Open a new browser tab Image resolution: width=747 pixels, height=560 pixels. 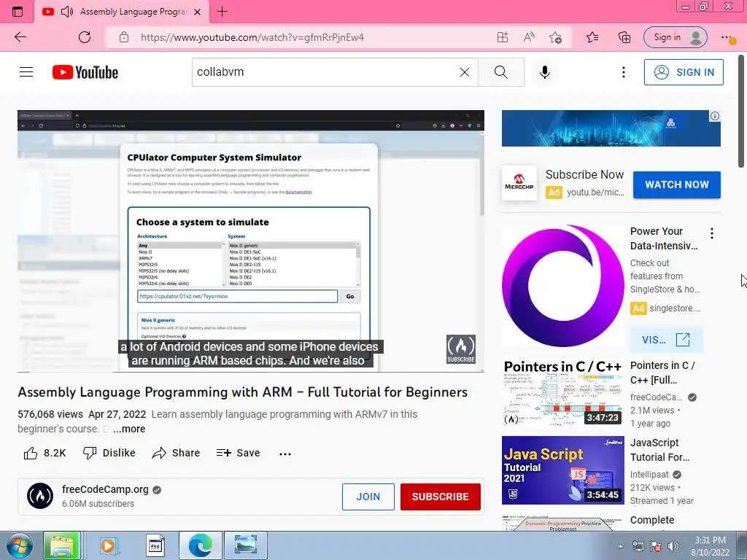(222, 12)
